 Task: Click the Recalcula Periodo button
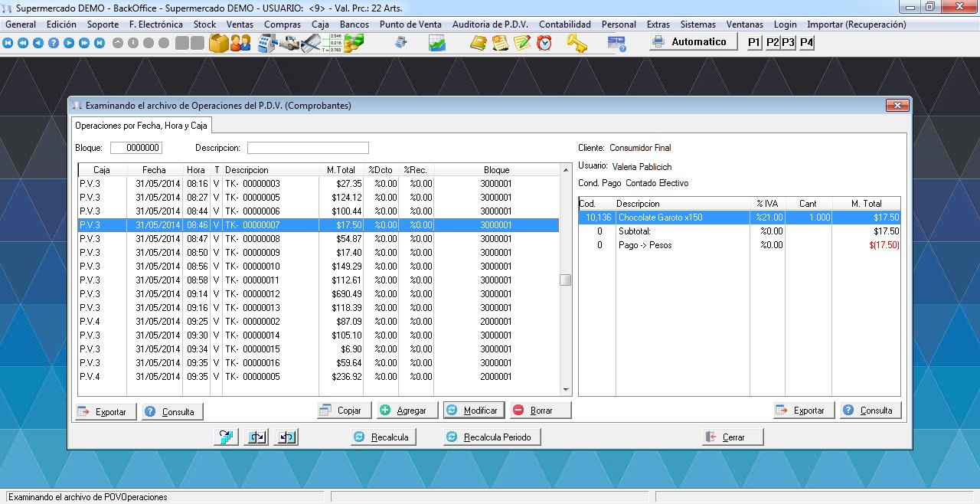(492, 437)
